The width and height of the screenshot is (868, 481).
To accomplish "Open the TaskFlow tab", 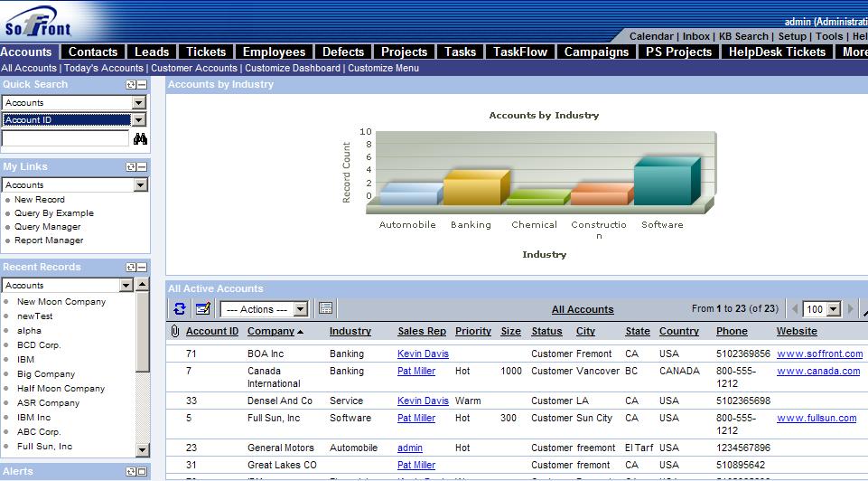I will (520, 52).
